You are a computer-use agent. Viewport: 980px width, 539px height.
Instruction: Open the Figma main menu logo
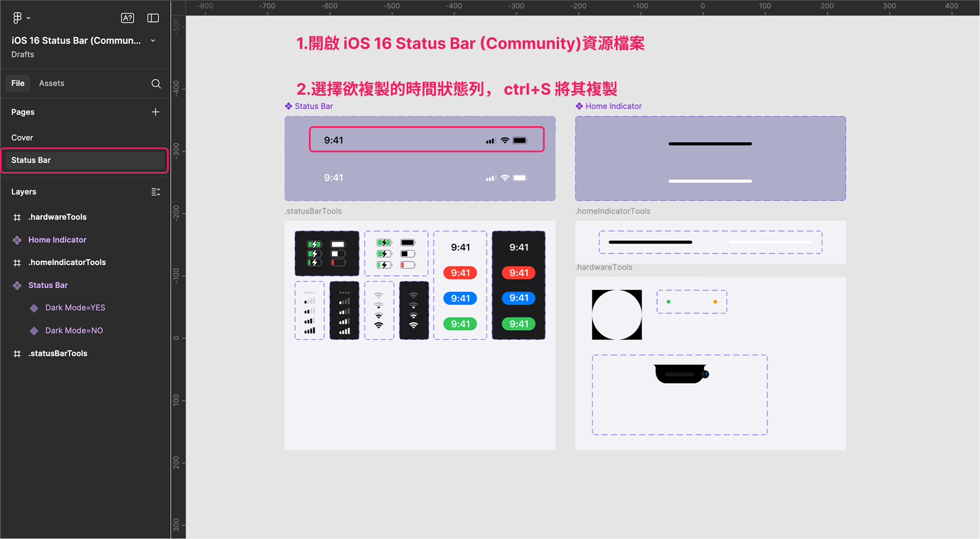tap(17, 18)
